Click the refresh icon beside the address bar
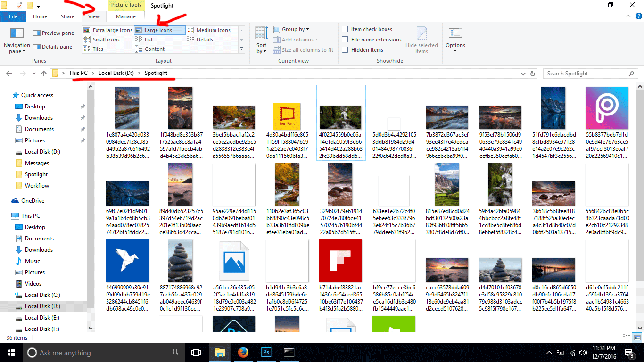Viewport: 644px width, 362px height. tap(533, 73)
